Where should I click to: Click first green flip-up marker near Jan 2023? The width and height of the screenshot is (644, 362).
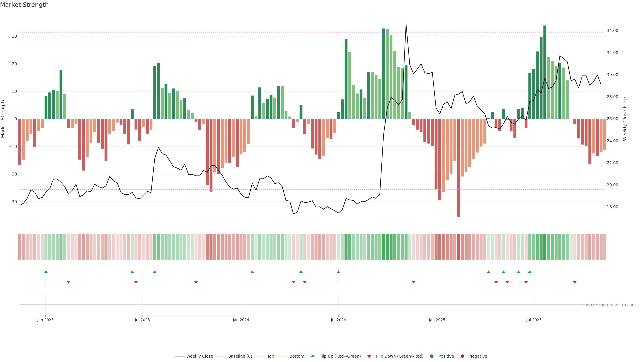46,272
